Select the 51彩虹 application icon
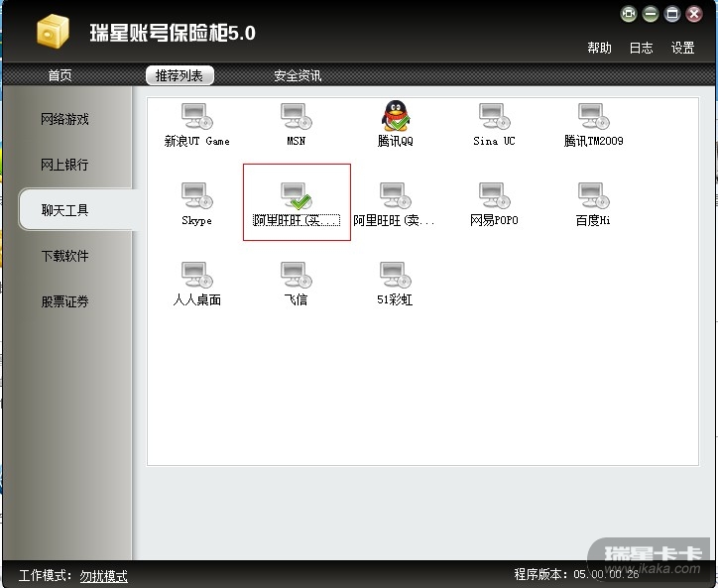This screenshot has height=588, width=718. pos(396,276)
